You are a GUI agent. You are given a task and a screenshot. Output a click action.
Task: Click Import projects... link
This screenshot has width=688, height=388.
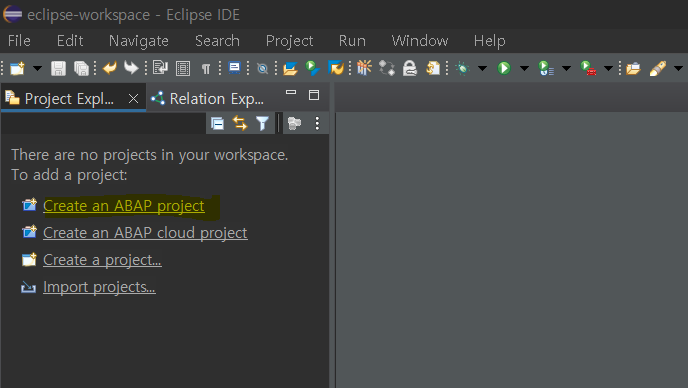[x=99, y=287]
